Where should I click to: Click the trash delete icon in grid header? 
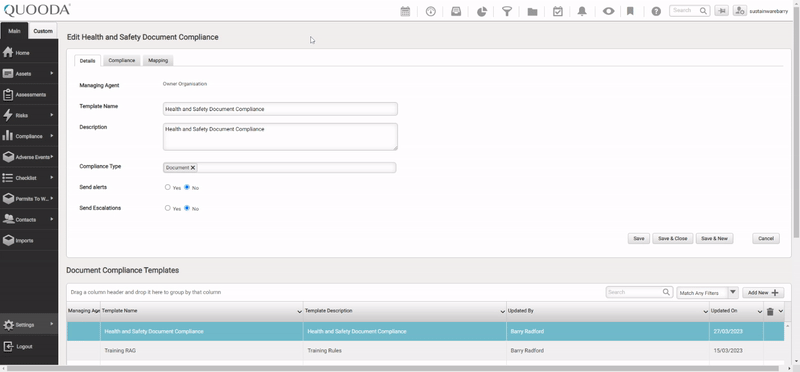click(x=770, y=311)
